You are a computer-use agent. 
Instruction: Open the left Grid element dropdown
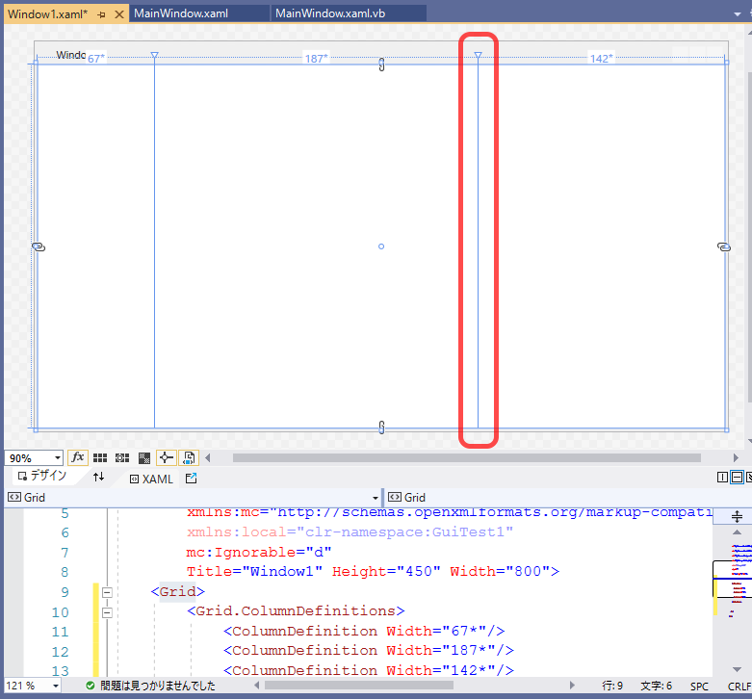coord(376,498)
